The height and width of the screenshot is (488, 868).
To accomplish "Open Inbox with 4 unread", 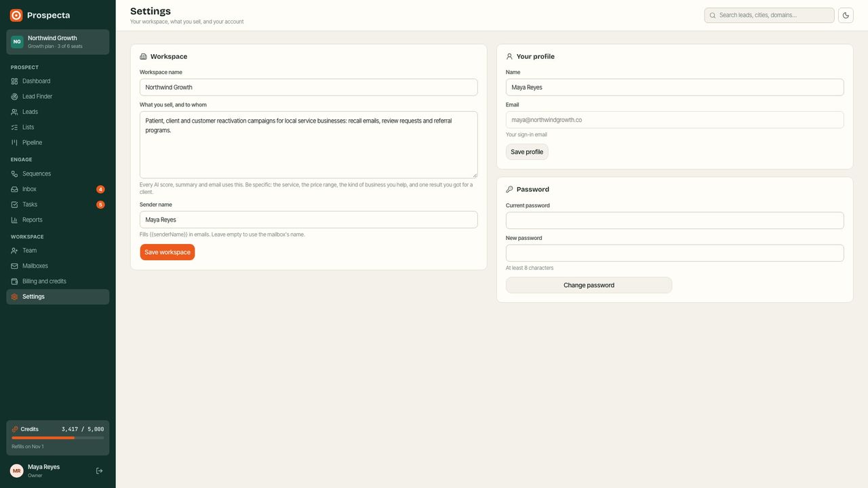I will (58, 189).
